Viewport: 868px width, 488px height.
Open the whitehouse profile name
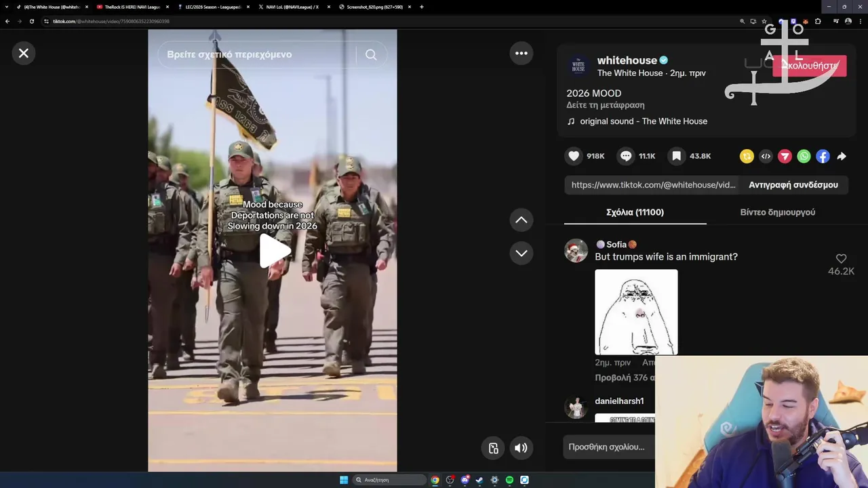click(x=627, y=60)
